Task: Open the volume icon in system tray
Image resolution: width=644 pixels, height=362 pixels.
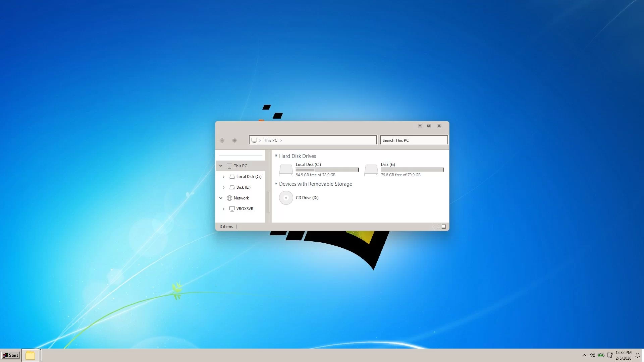Action: click(592, 355)
